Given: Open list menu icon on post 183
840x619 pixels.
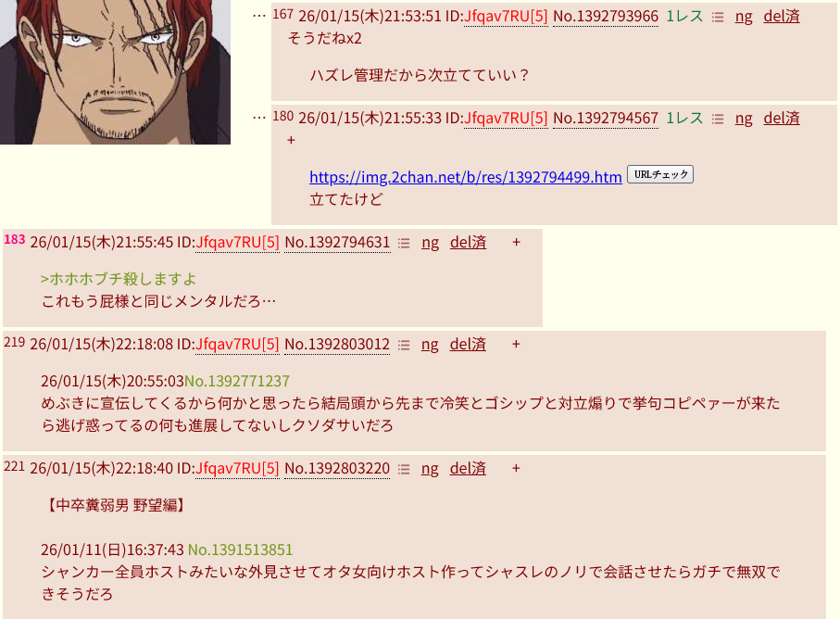Looking at the screenshot, I should (x=404, y=244).
